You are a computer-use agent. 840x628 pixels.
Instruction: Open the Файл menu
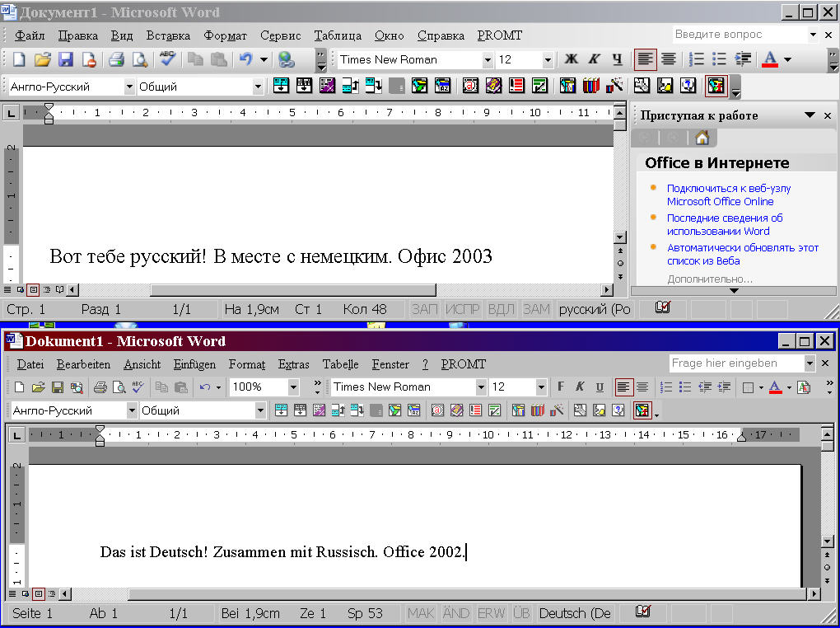30,35
